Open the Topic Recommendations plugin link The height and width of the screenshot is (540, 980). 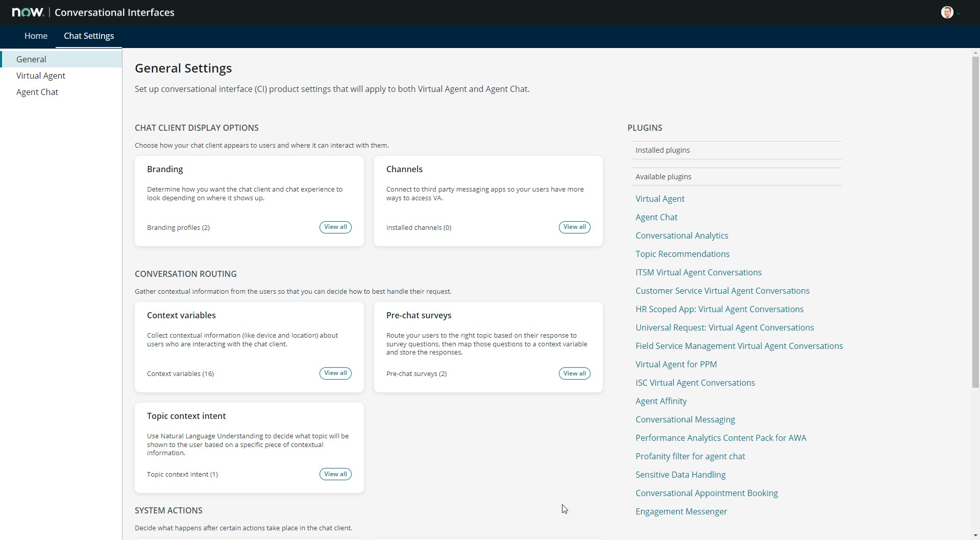click(x=682, y=254)
